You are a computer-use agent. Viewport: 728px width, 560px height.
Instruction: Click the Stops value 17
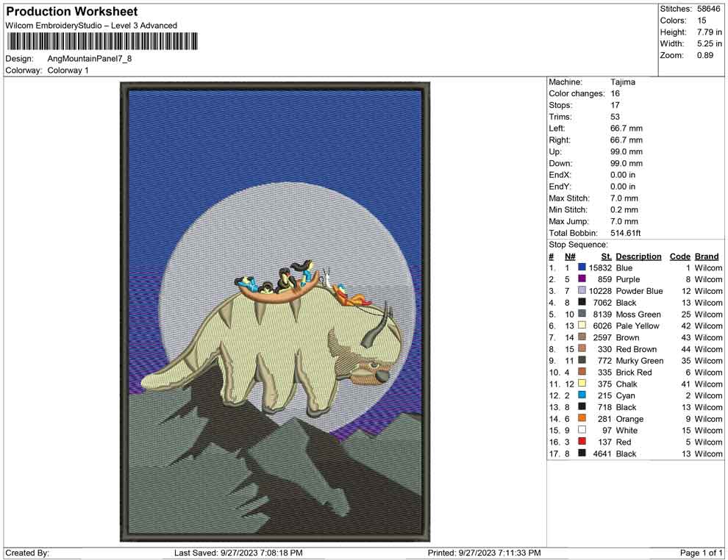tap(615, 105)
